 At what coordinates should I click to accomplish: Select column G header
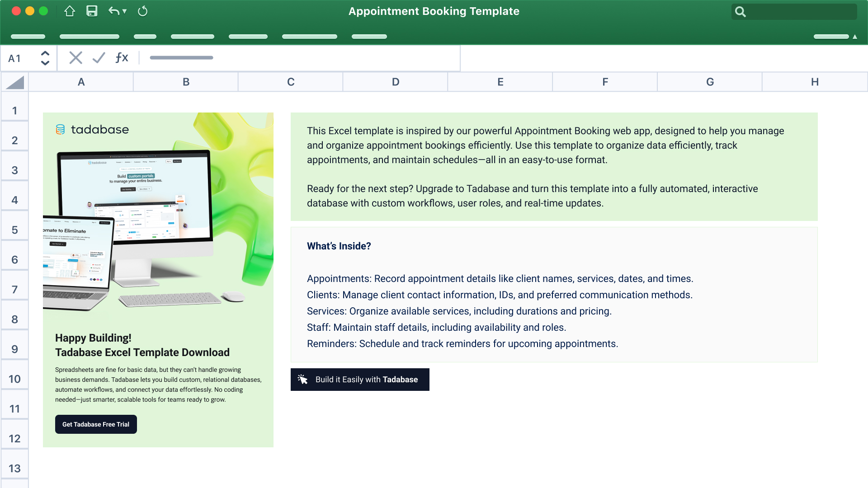coord(710,82)
